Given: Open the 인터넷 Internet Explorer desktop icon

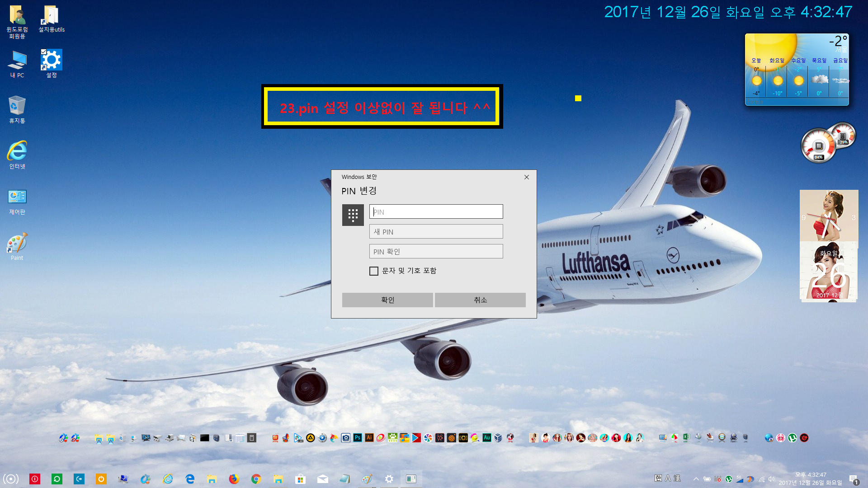Looking at the screenshot, I should (x=17, y=155).
